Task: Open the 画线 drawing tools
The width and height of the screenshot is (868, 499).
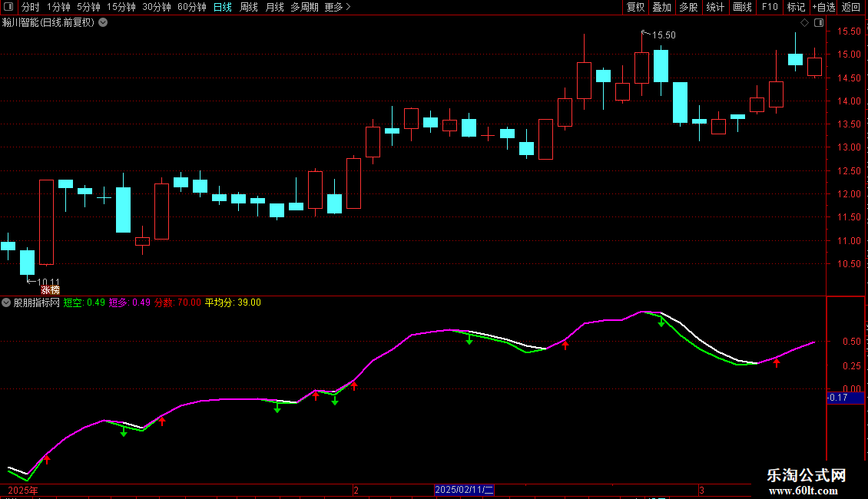Action: (742, 7)
